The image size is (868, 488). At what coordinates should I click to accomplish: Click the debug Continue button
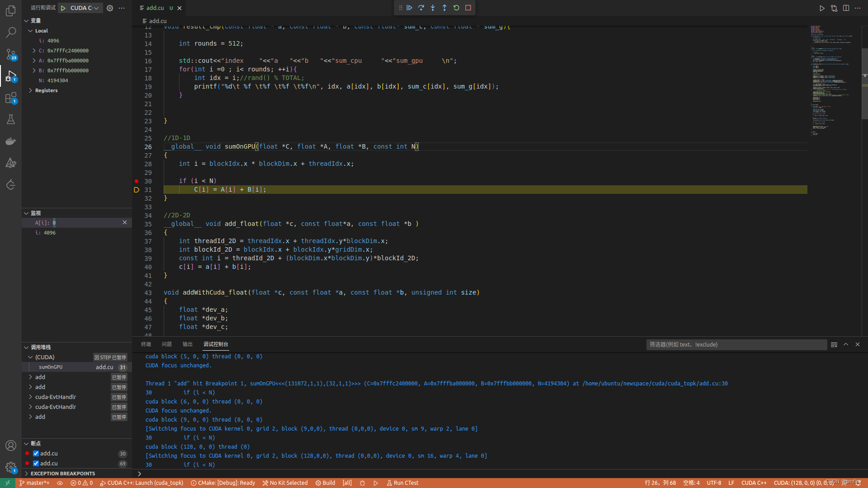click(410, 8)
